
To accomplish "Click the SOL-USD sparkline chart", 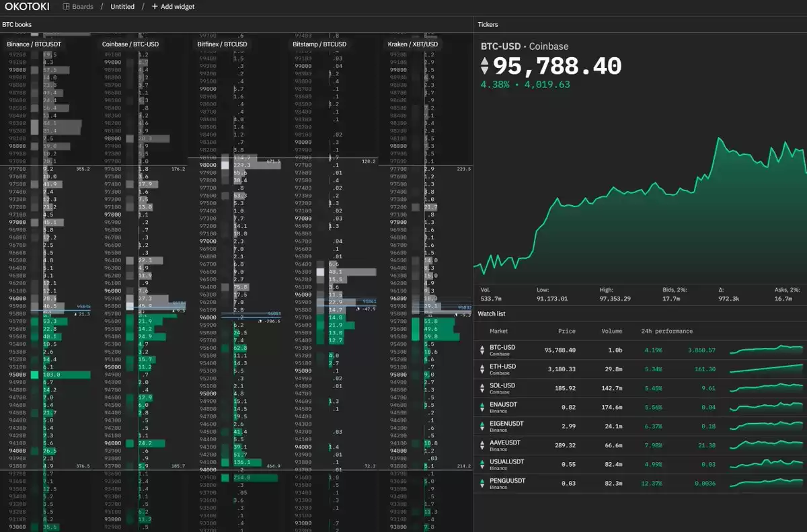I will tap(766, 388).
